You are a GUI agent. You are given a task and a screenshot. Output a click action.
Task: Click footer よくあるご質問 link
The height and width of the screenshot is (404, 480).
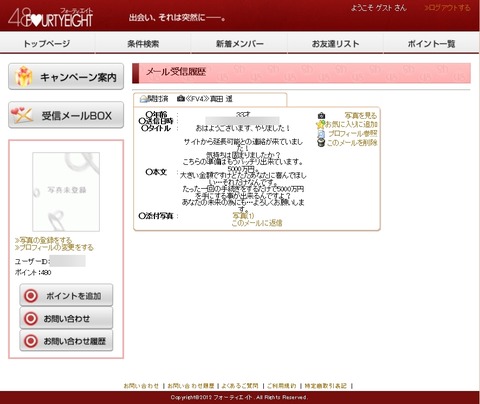coord(240,386)
